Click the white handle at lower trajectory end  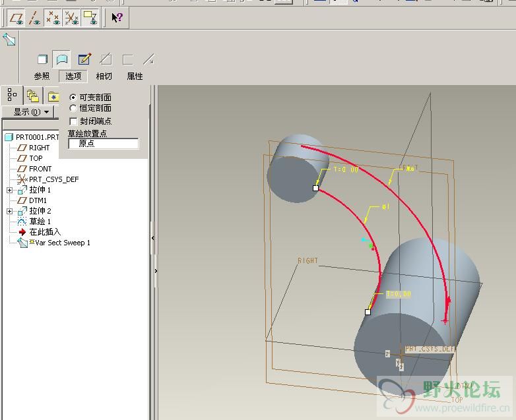(x=368, y=312)
